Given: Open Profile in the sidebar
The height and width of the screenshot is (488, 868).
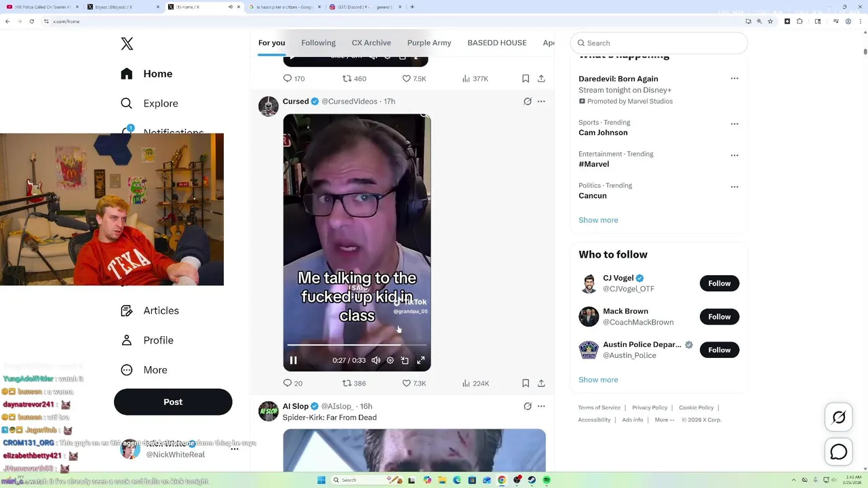Looking at the screenshot, I should [x=147, y=340].
